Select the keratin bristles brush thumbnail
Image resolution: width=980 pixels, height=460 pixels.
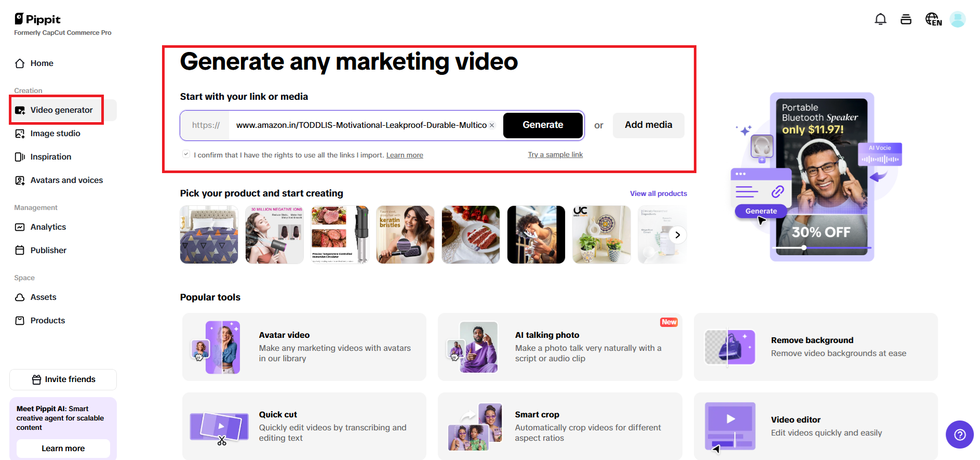click(405, 234)
